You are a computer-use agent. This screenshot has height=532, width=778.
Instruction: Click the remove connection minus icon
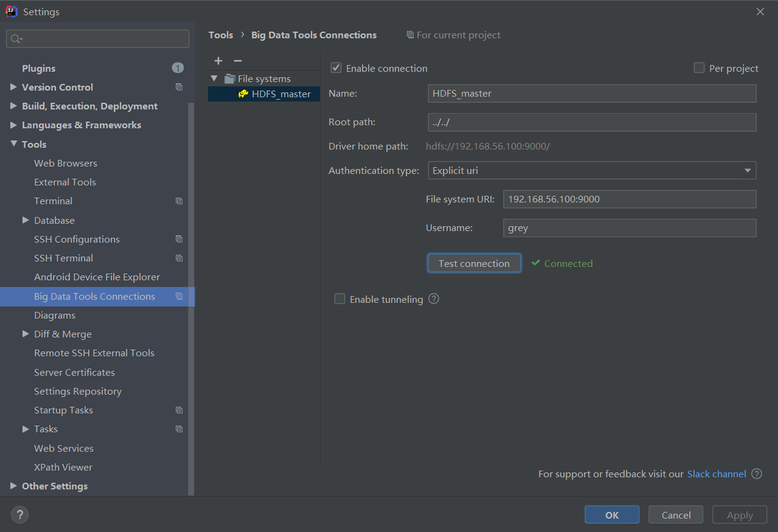(x=238, y=61)
